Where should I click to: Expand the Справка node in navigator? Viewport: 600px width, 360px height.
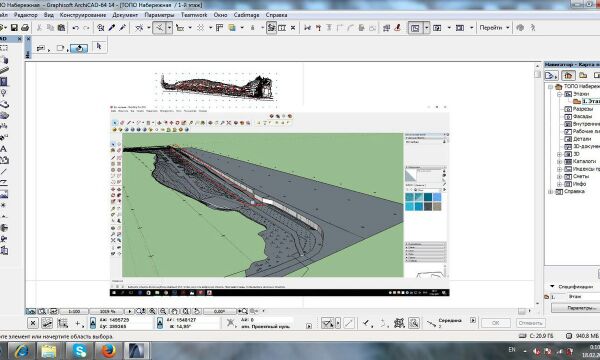(x=551, y=192)
